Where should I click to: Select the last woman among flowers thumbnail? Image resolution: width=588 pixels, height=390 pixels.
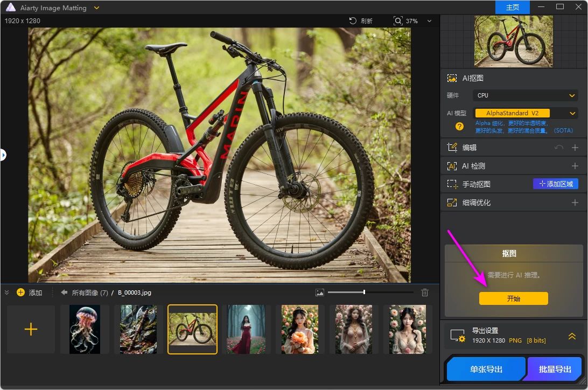(407, 329)
